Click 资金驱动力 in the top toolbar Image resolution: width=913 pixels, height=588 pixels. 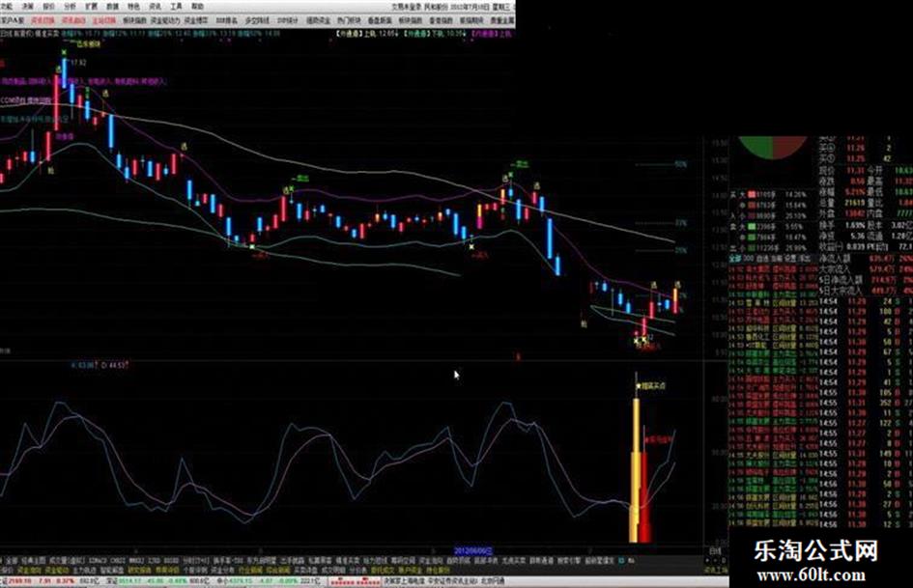165,20
